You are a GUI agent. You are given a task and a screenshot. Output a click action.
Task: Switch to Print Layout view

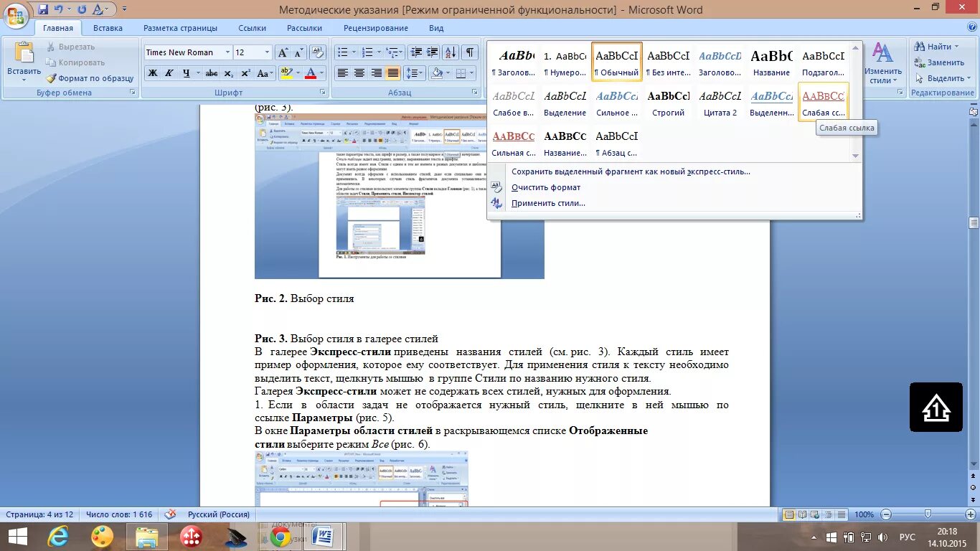pos(789,514)
